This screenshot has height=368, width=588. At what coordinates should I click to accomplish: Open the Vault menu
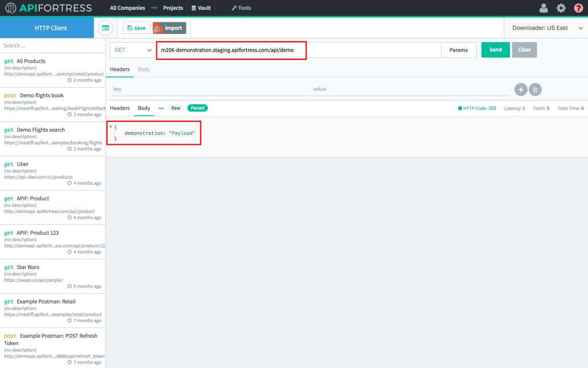tap(201, 8)
